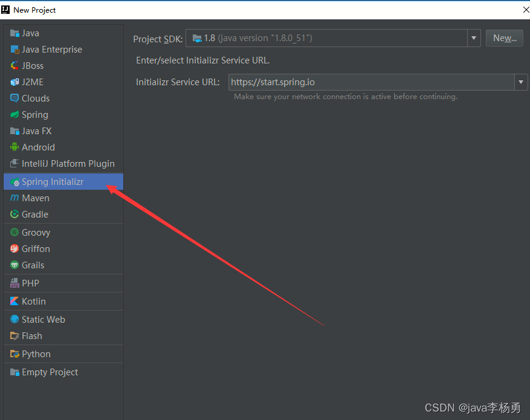The width and height of the screenshot is (530, 420).
Task: Open the Project SDK 1.8 combo box
Action: [x=333, y=38]
